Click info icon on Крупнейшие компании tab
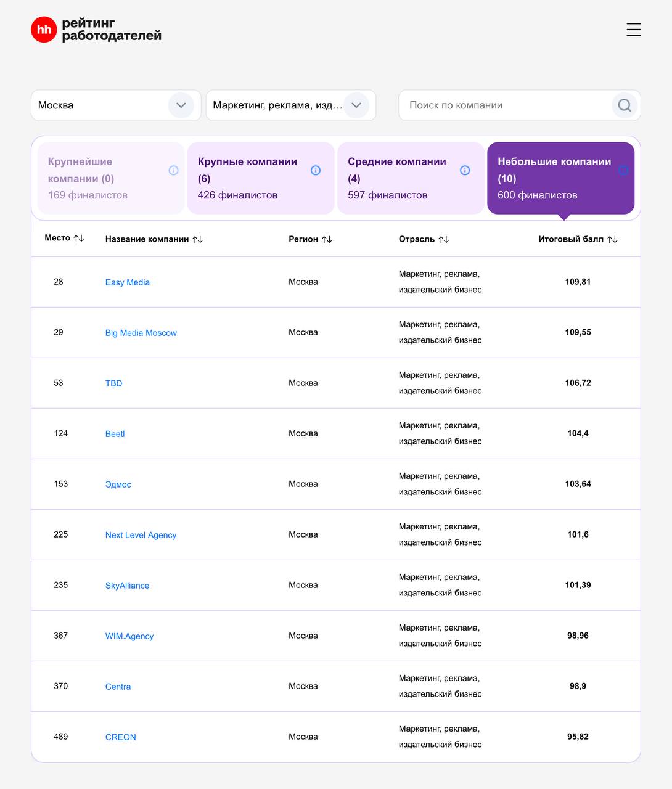Image resolution: width=672 pixels, height=789 pixels. [173, 171]
